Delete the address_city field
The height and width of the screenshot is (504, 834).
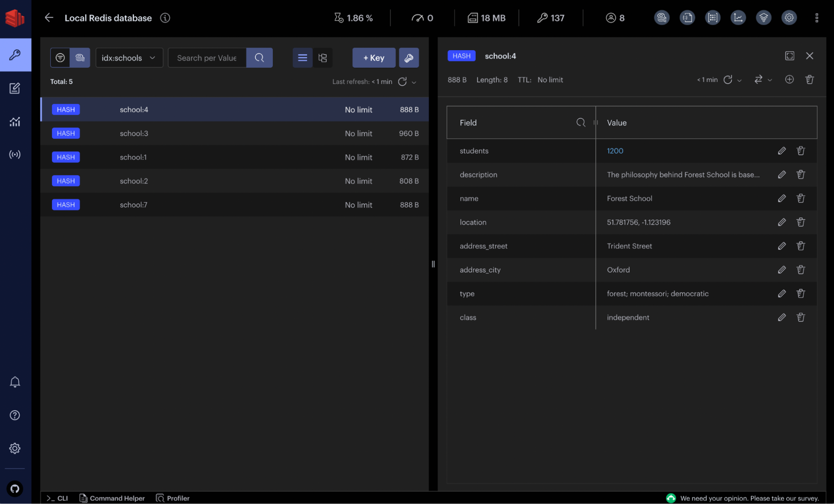(801, 270)
